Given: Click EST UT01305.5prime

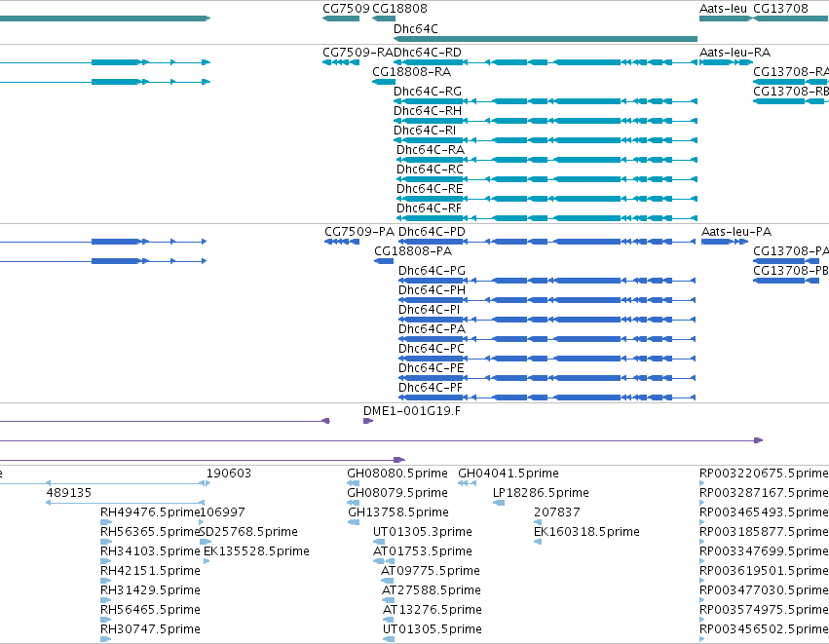Looking at the screenshot, I should 432,629.
